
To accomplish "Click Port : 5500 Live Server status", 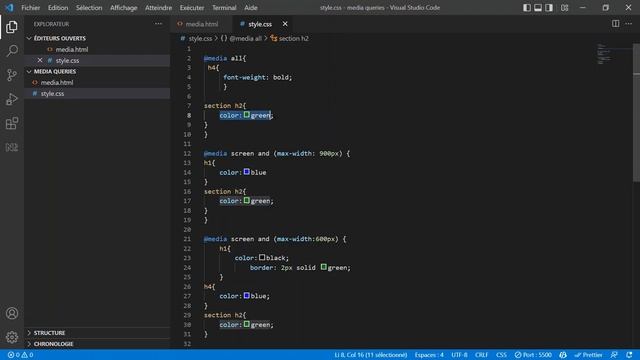I will (x=533, y=355).
